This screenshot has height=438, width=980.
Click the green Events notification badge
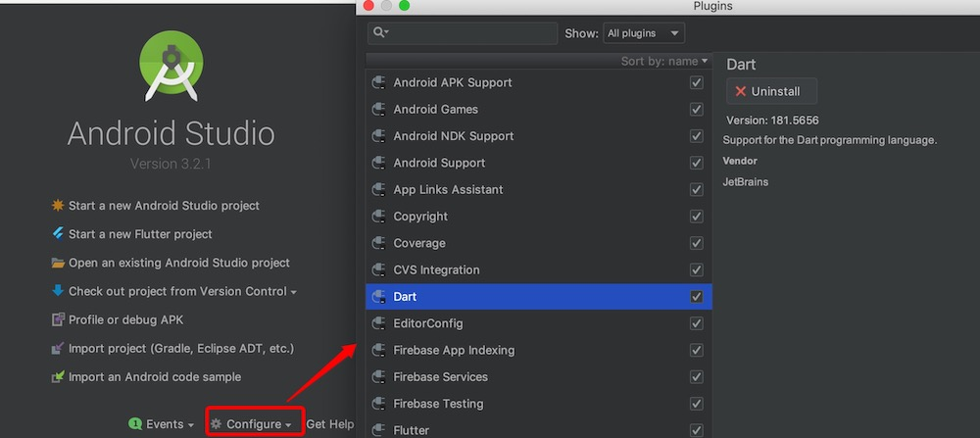pos(135,424)
